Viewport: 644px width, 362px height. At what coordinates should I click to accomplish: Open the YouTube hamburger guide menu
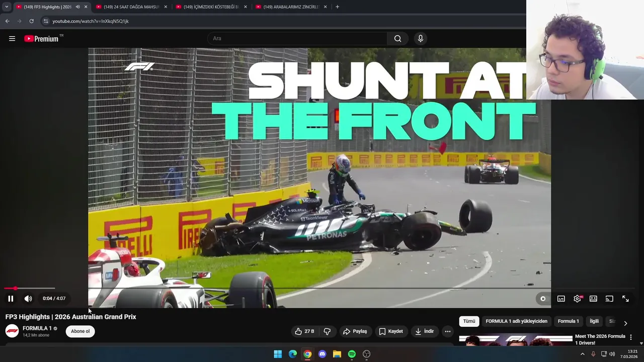tap(12, 39)
